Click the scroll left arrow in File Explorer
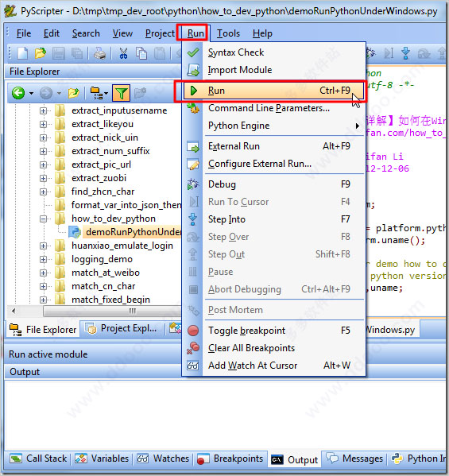 [14, 311]
